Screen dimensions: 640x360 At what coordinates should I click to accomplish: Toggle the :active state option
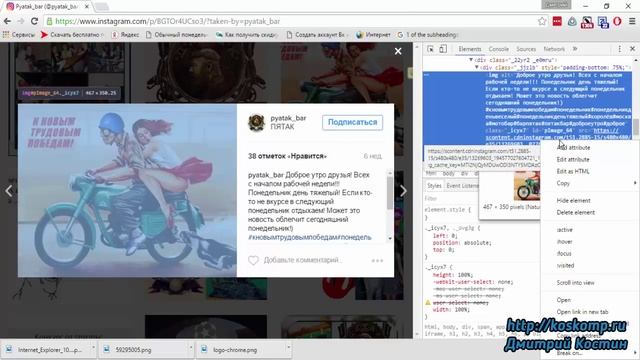pyautogui.click(x=564, y=229)
